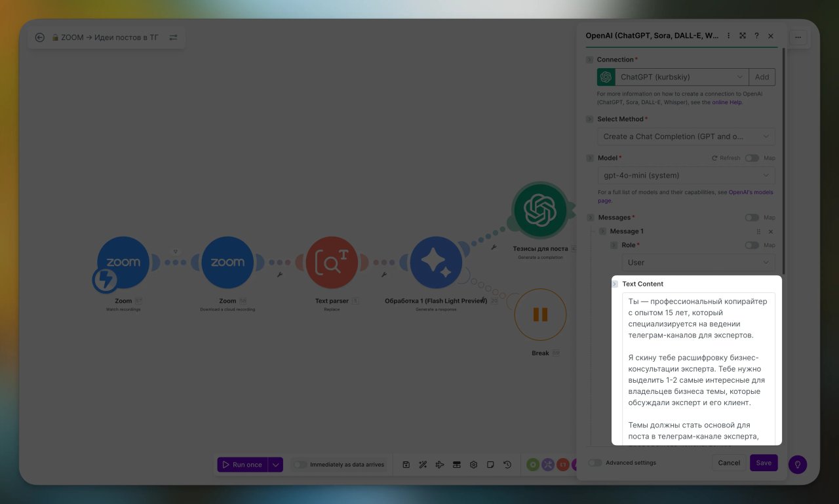This screenshot has height=504, width=839.
Task: Remove Message 1 with its X icon
Action: (x=771, y=231)
